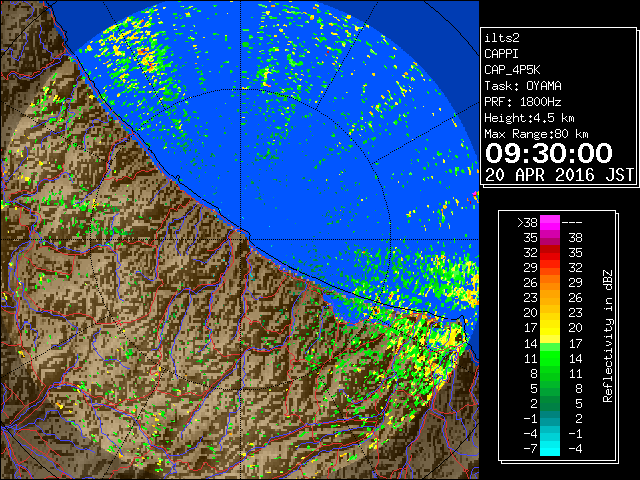
Task: Click the ">38" legend label
Action: pos(527,223)
